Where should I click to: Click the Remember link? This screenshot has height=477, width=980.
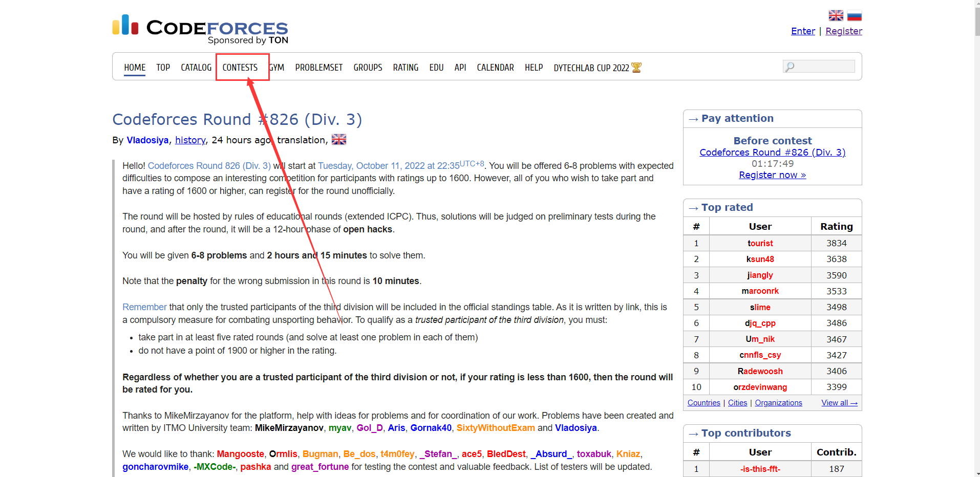coord(144,307)
